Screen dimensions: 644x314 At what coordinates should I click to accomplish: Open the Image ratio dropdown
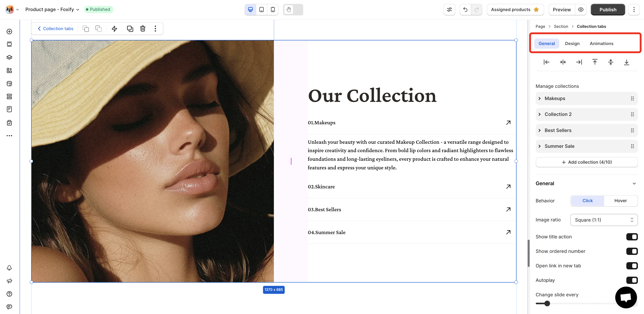click(x=604, y=220)
